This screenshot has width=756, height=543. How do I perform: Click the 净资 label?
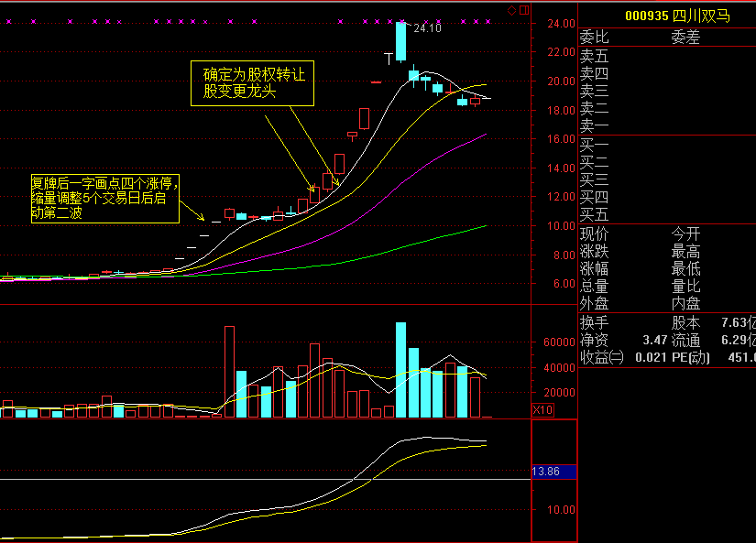594,340
